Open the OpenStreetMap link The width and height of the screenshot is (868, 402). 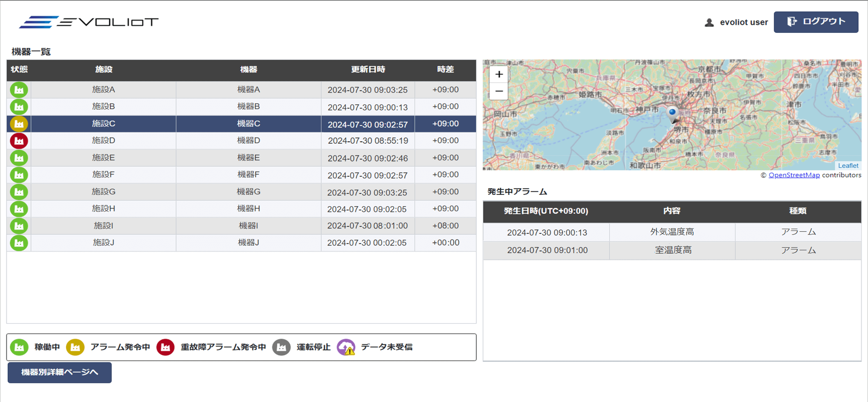(794, 175)
